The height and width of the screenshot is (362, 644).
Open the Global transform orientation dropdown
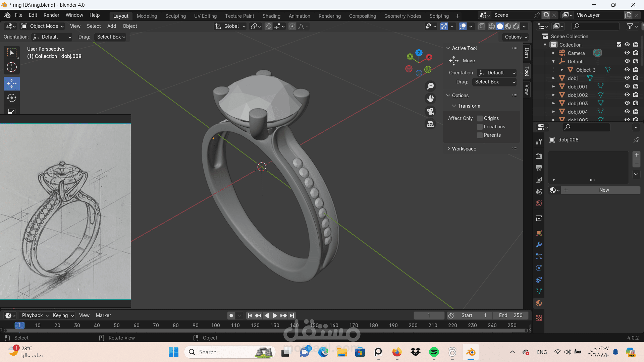click(231, 26)
